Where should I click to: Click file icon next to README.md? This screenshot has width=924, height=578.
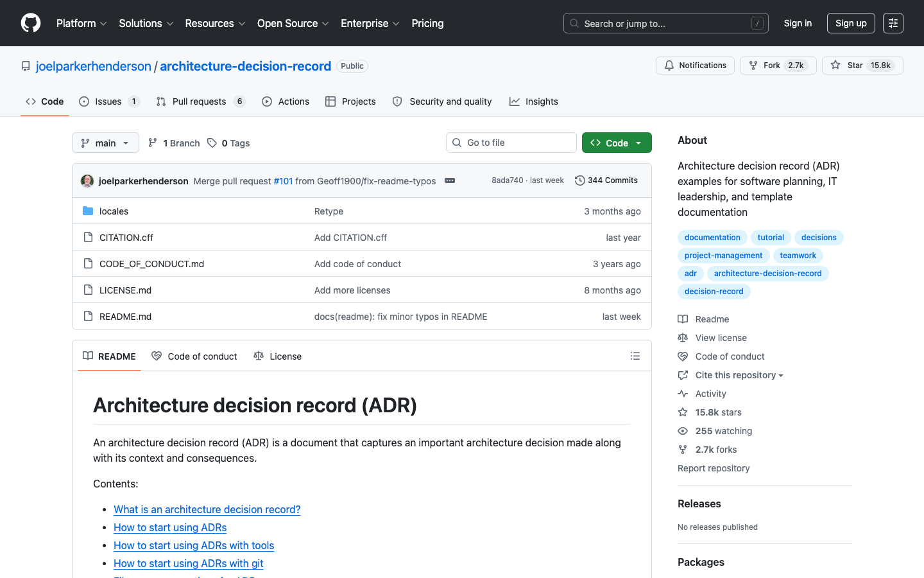pos(89,317)
